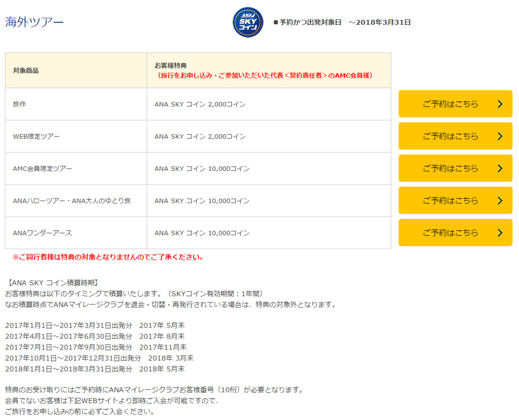Click the ANA SKY コイン round logo

point(248,22)
